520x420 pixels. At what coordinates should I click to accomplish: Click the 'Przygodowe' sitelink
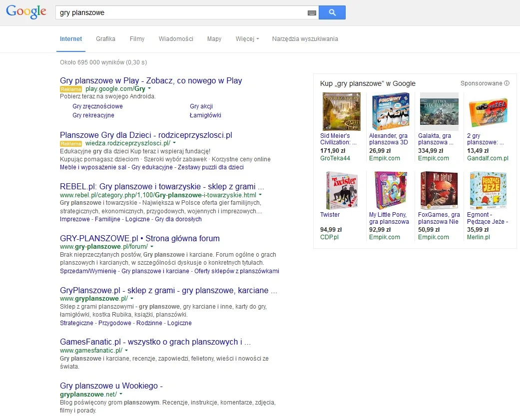pos(115,323)
